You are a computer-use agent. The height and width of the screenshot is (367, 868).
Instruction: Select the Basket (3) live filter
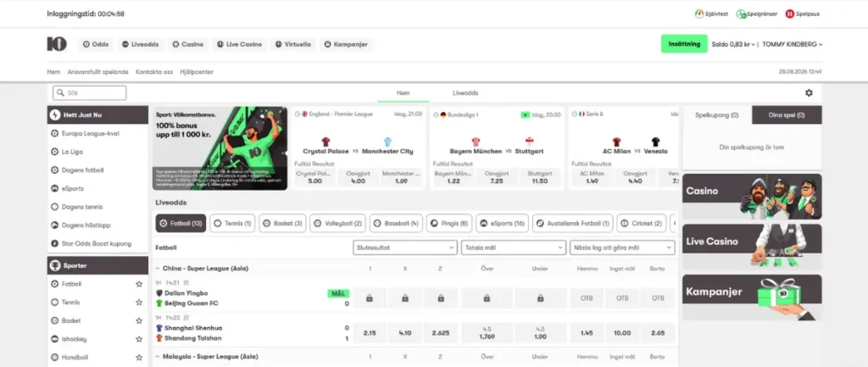tap(282, 224)
